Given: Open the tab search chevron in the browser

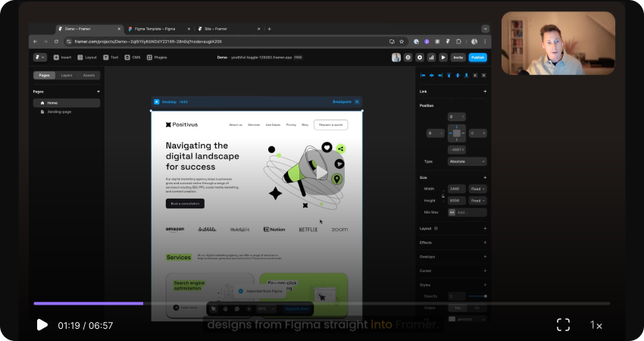Looking at the screenshot, I should pyautogui.click(x=486, y=29).
